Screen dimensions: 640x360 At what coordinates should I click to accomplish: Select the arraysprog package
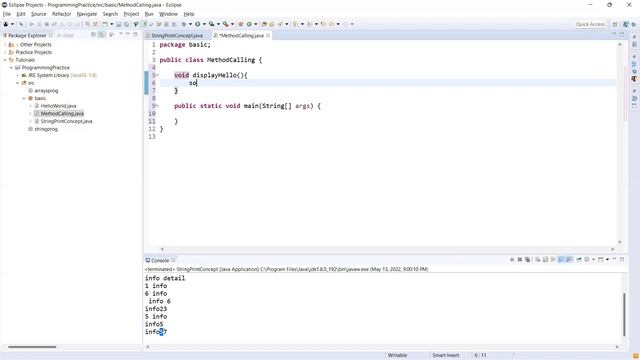coord(46,91)
